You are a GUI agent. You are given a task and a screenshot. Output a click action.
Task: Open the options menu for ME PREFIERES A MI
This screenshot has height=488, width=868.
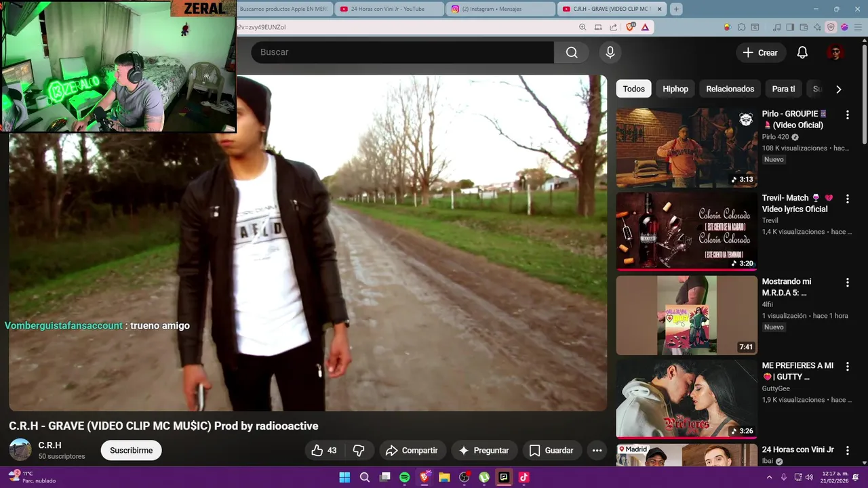point(847,367)
